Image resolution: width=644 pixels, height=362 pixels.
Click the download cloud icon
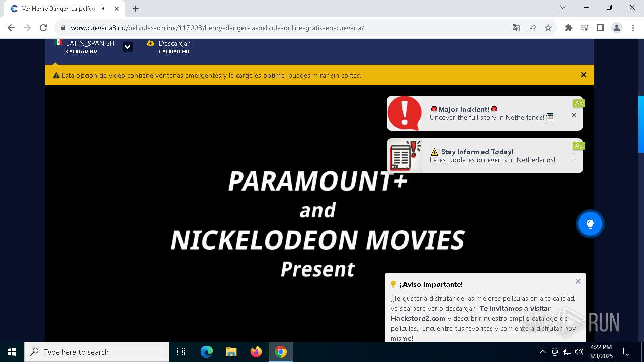point(150,43)
